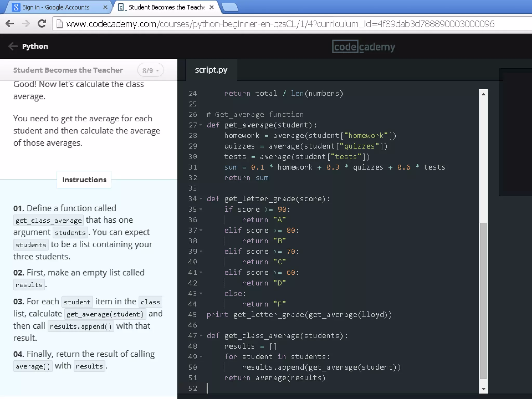Fold the elif score >= 80 block at line 37

[201, 230]
